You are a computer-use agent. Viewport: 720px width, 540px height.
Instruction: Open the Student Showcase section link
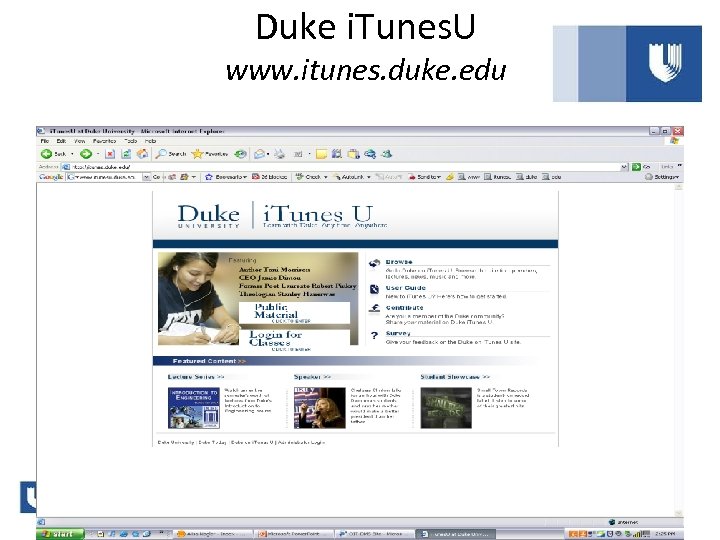coord(455,377)
